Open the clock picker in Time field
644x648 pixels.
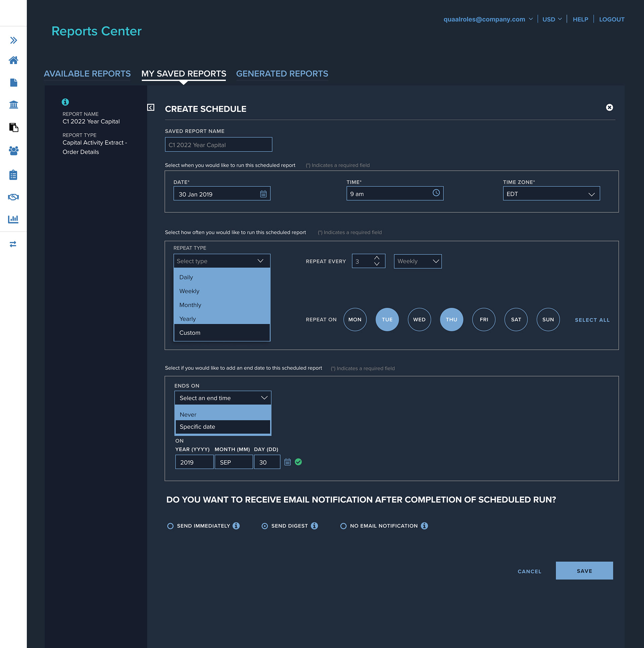click(x=436, y=193)
